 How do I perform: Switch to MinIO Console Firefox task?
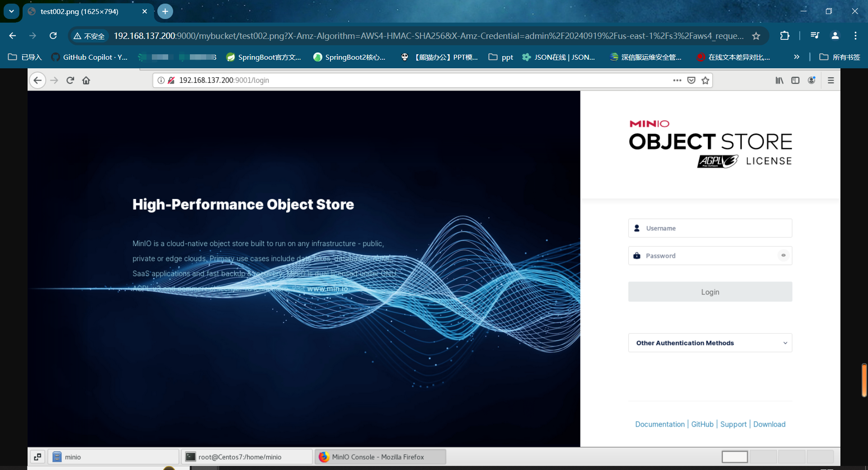coord(380,457)
